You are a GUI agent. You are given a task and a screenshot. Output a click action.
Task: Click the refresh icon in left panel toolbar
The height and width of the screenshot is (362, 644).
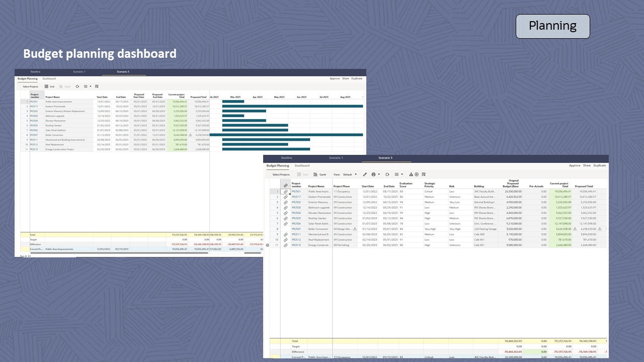pos(77,86)
